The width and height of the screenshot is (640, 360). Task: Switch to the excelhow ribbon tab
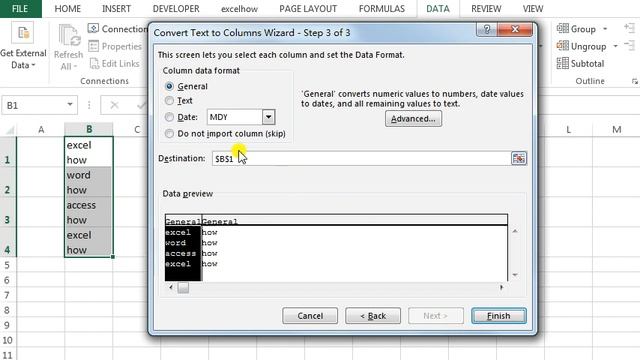click(x=239, y=9)
